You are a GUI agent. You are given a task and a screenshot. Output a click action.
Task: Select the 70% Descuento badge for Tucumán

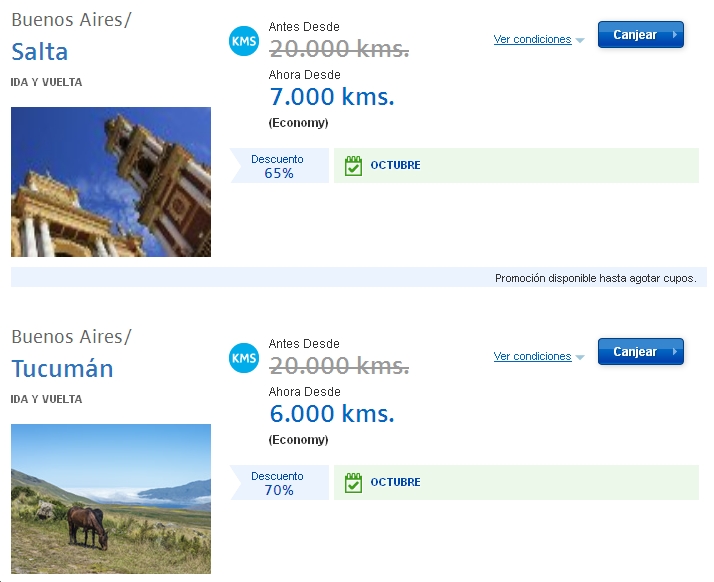pos(279,483)
